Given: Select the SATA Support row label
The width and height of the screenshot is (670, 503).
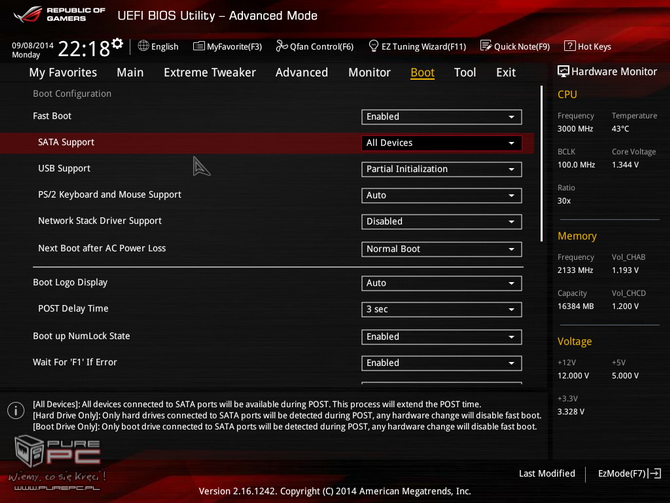Looking at the screenshot, I should pyautogui.click(x=66, y=142).
